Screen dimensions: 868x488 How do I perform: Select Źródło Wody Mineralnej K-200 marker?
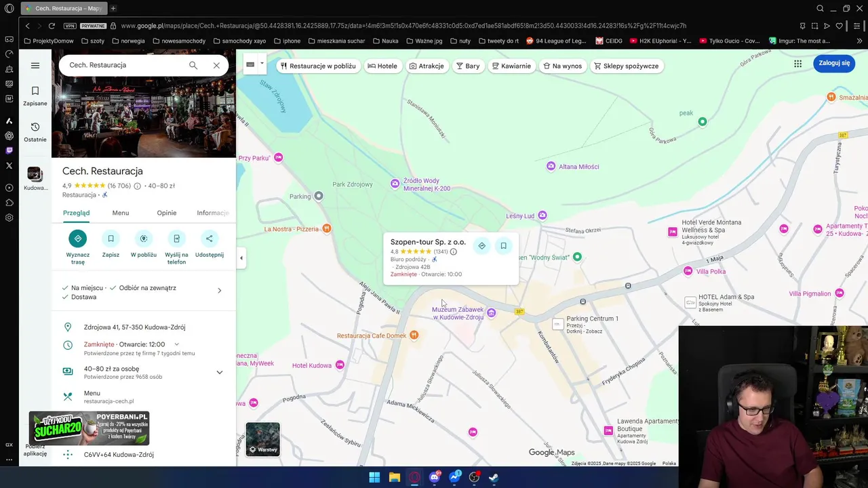[x=395, y=184]
